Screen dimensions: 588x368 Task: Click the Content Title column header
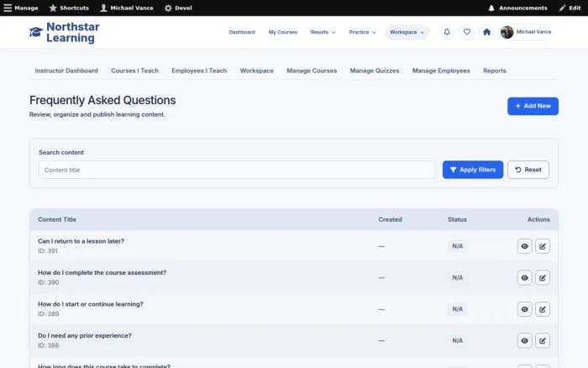pos(57,219)
